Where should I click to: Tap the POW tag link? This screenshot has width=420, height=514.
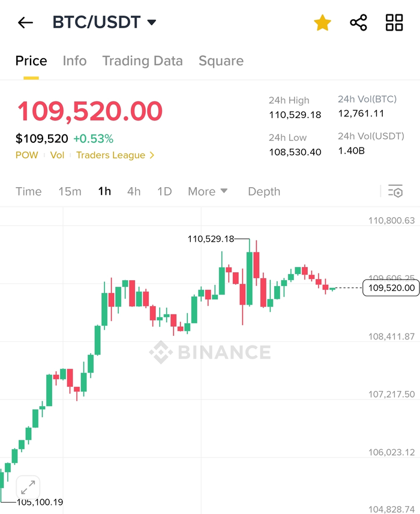click(26, 155)
